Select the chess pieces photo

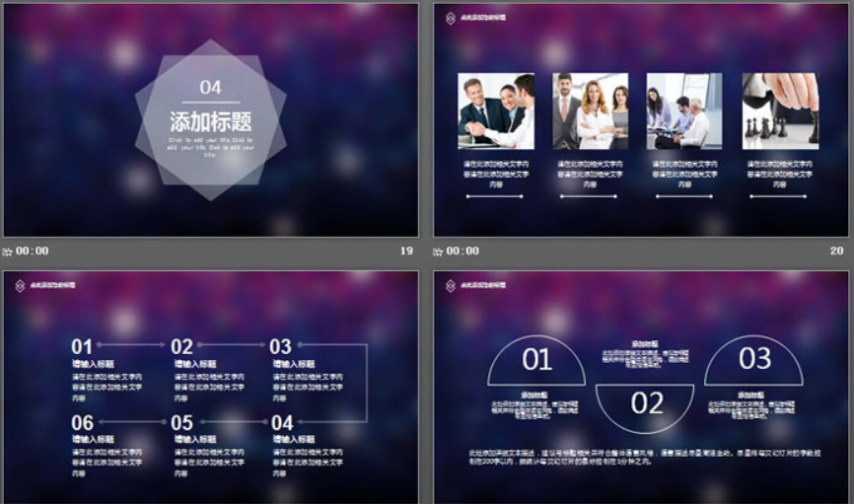pyautogui.click(x=780, y=110)
